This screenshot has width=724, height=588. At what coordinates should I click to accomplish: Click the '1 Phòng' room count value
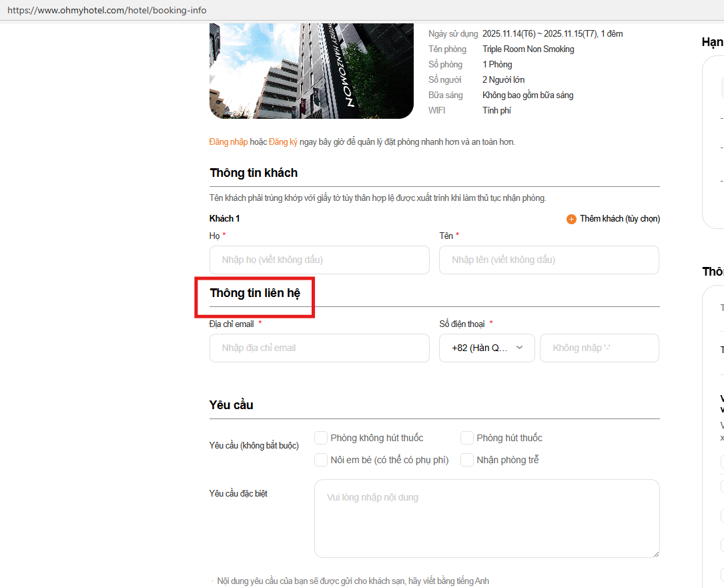coord(497,65)
